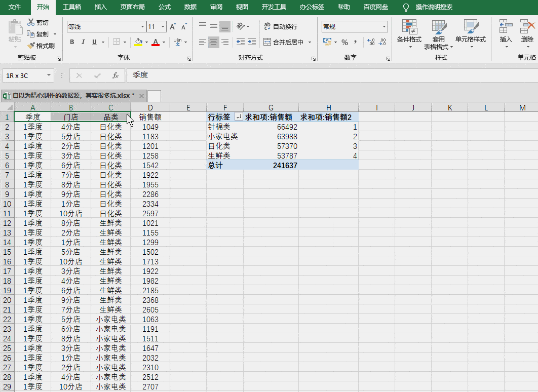The height and width of the screenshot is (392, 538).
Task: Switch to the 数据 Data tab
Action: click(190, 7)
